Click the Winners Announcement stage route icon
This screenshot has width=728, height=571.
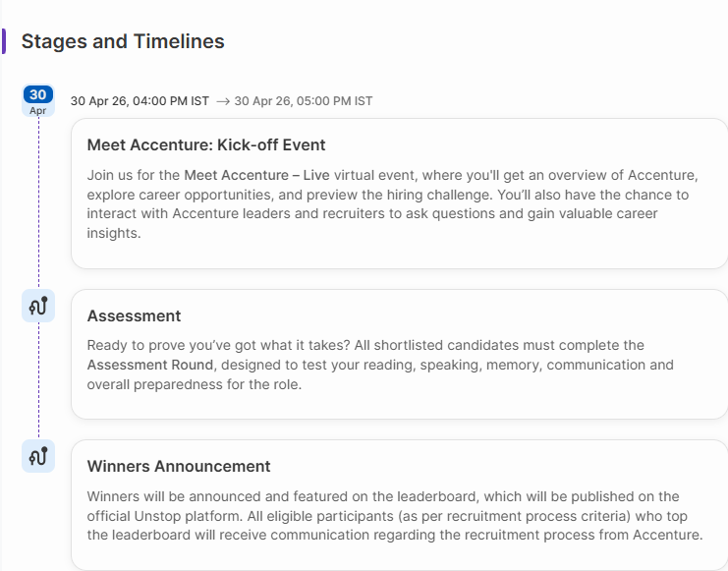[38, 456]
